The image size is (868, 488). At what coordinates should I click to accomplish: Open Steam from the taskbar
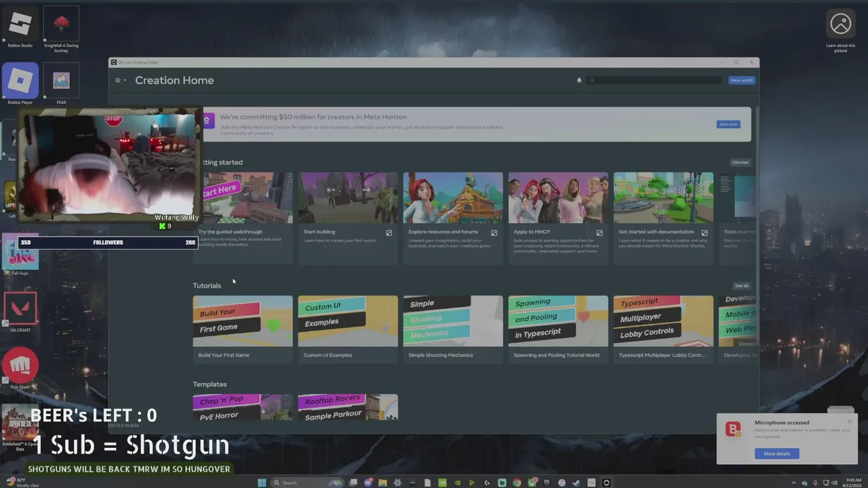pyautogui.click(x=576, y=483)
